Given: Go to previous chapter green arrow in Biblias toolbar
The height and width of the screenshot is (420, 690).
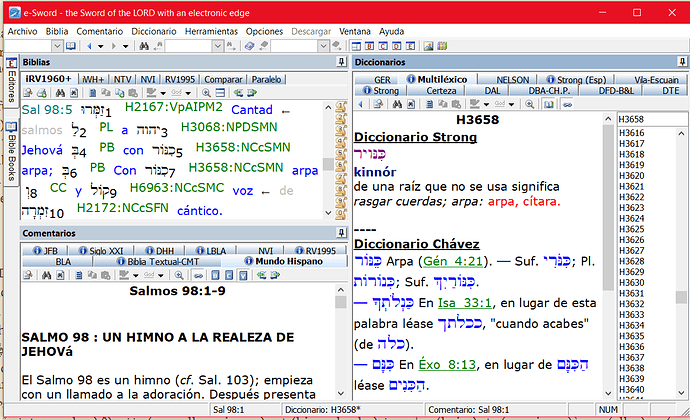Looking at the screenshot, I should 238,93.
